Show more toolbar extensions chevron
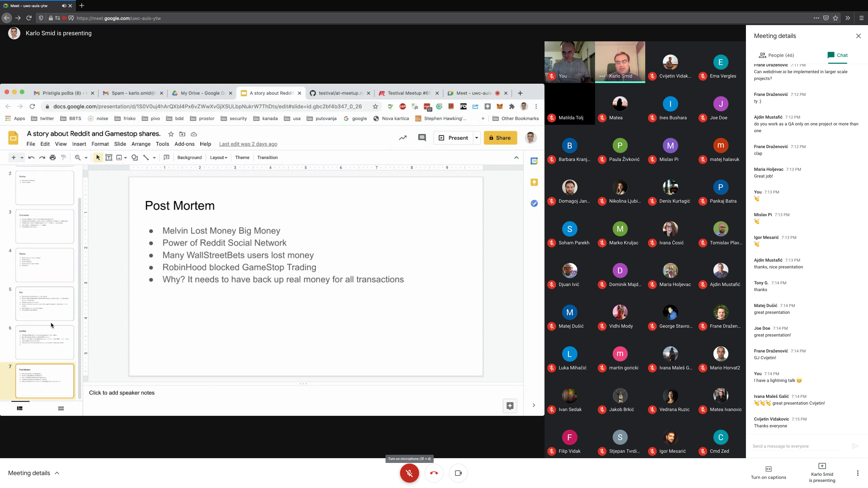This screenshot has width=868, height=488. (848, 18)
